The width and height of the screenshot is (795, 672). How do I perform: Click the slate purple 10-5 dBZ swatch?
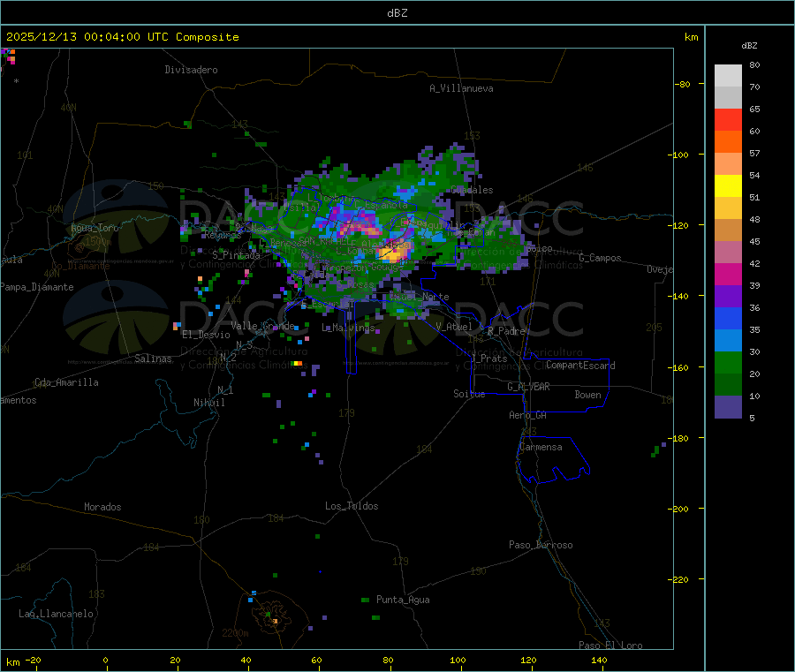tap(728, 407)
